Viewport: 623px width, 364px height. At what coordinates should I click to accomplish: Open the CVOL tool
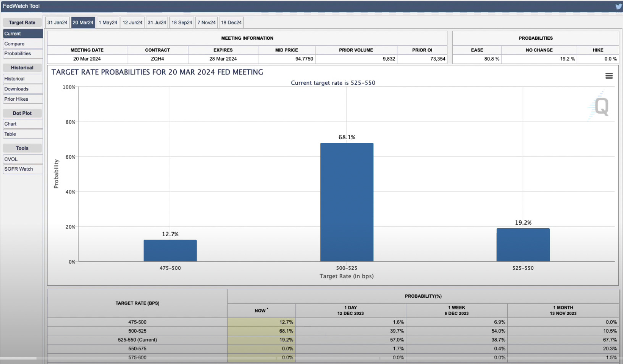click(x=23, y=159)
